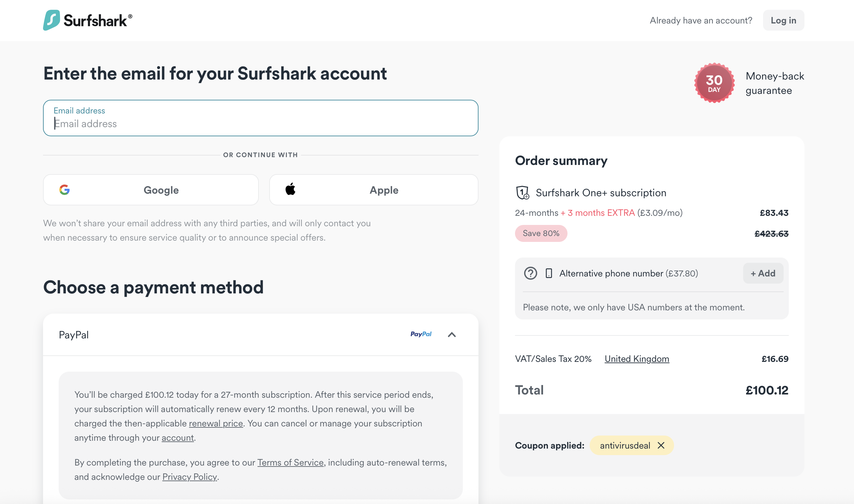854x504 pixels.
Task: Click the phone icon beside Alternative phone number
Action: [x=549, y=274]
